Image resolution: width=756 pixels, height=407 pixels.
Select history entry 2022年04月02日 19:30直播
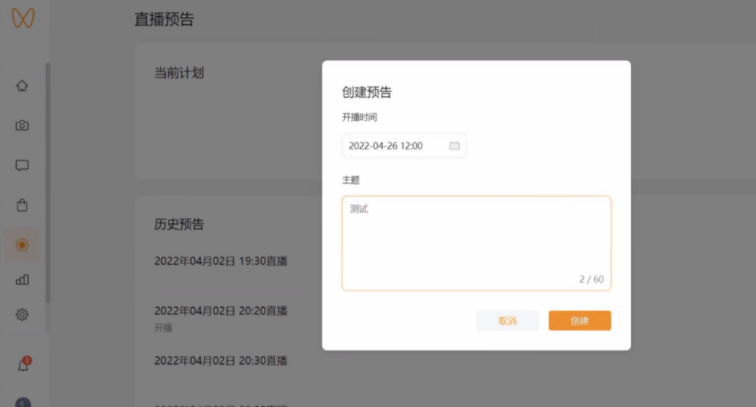point(221,261)
